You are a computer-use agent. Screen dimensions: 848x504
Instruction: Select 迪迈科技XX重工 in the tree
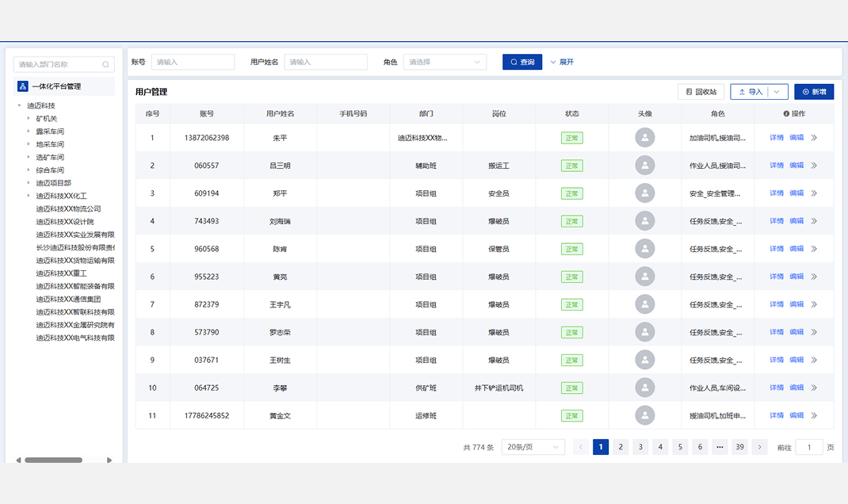[x=61, y=273]
